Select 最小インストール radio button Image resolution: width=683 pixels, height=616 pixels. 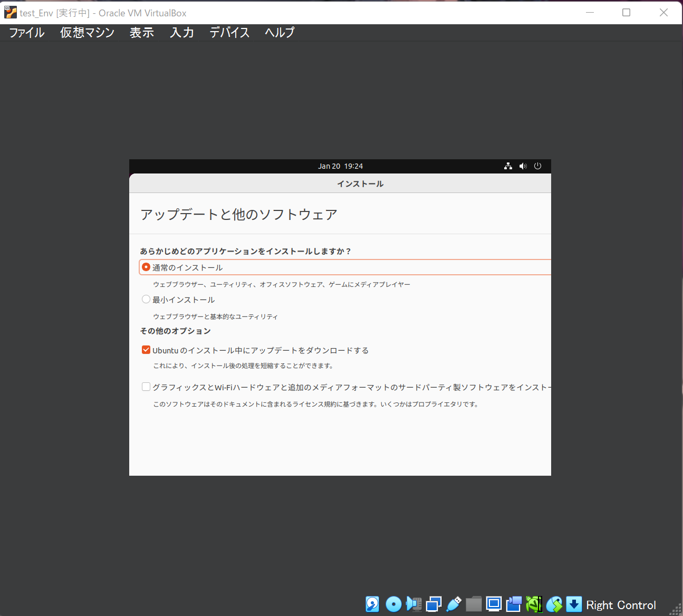coord(146,300)
